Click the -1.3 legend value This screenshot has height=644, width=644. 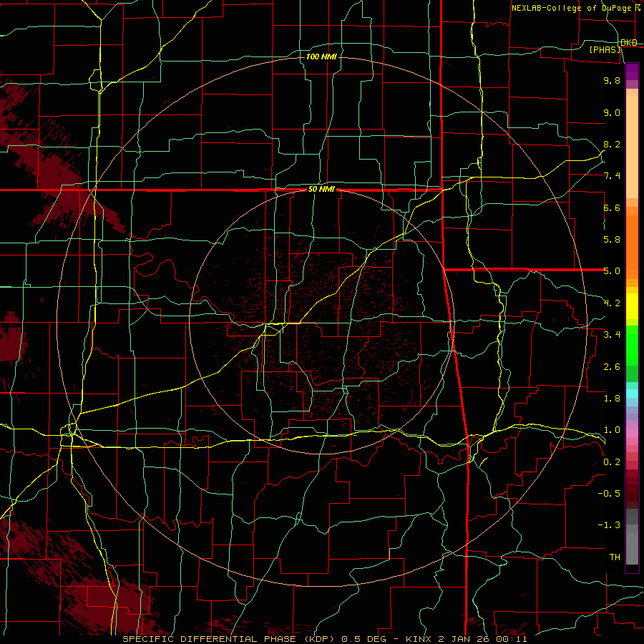pyautogui.click(x=609, y=525)
